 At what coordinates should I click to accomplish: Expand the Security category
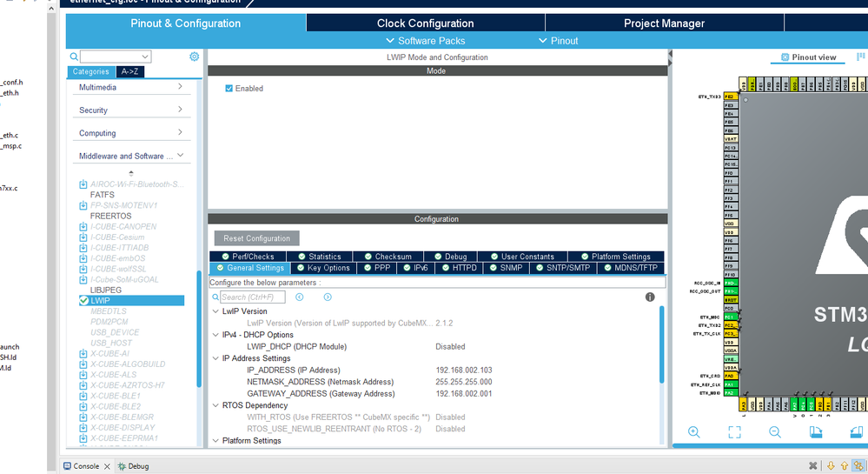180,110
